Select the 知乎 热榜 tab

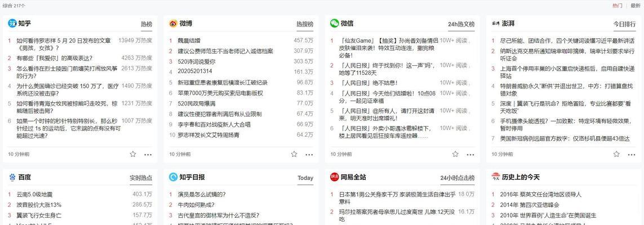(146, 25)
